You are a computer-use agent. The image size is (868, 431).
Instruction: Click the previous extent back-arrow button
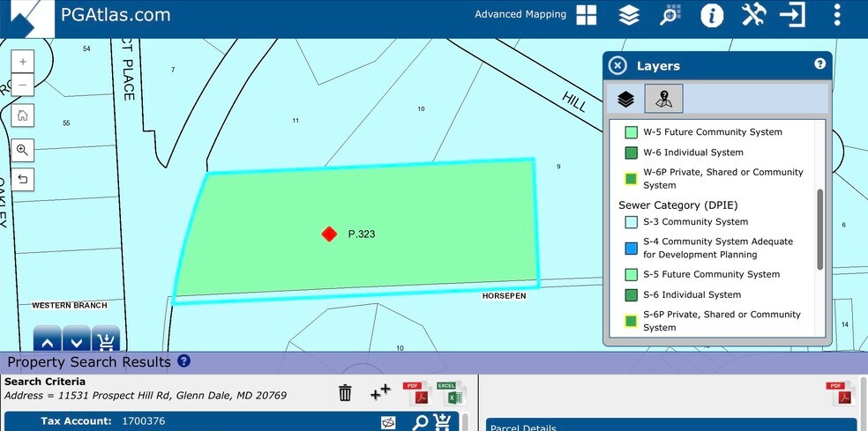[23, 179]
